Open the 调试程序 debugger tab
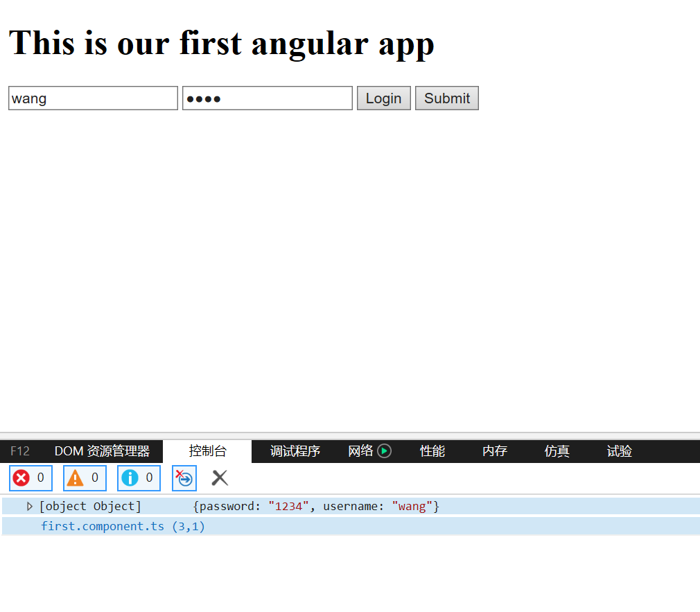This screenshot has width=700, height=612. point(295,451)
